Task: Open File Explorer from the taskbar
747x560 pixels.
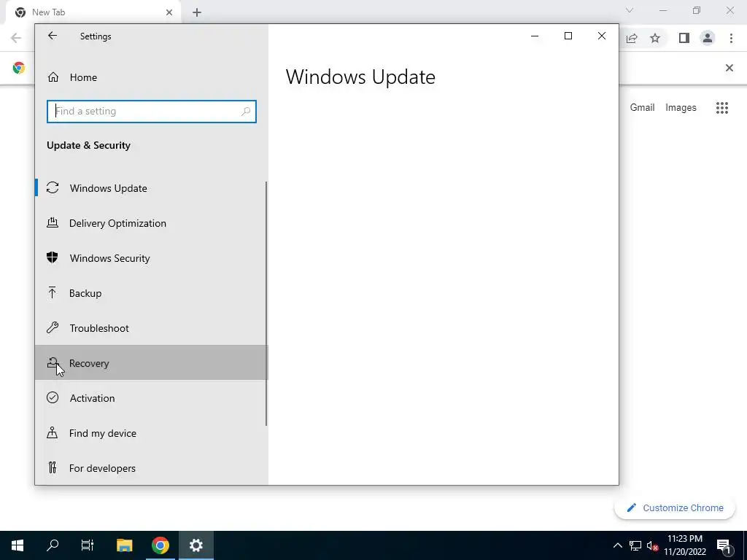Action: click(x=124, y=545)
